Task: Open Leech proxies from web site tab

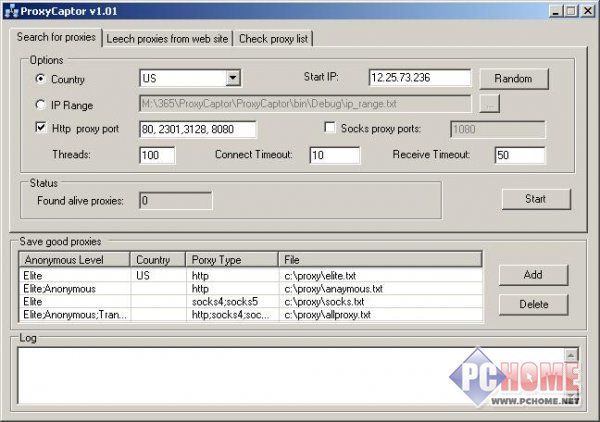Action: pyautogui.click(x=167, y=39)
